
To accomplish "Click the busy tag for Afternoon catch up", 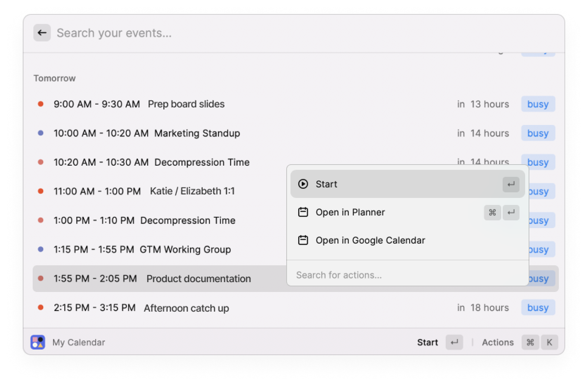I will pyautogui.click(x=538, y=308).
